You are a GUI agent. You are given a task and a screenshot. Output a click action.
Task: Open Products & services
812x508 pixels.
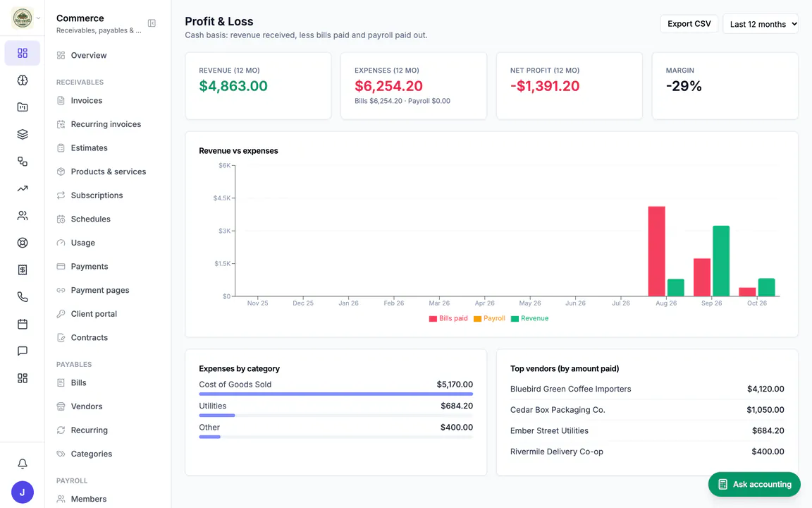(108, 171)
